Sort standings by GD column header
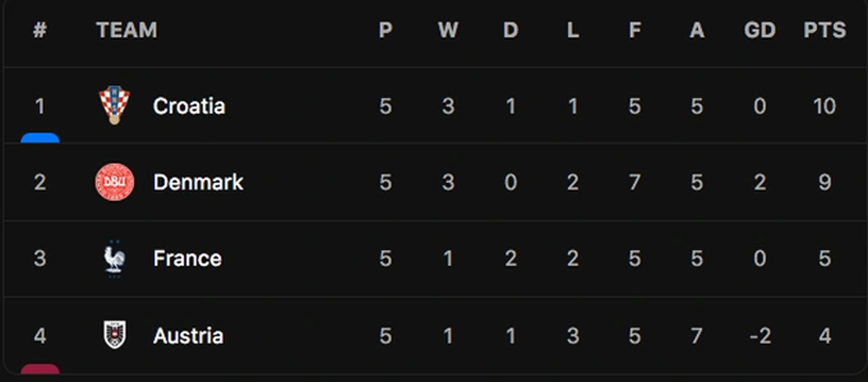The image size is (868, 382). coord(759,30)
